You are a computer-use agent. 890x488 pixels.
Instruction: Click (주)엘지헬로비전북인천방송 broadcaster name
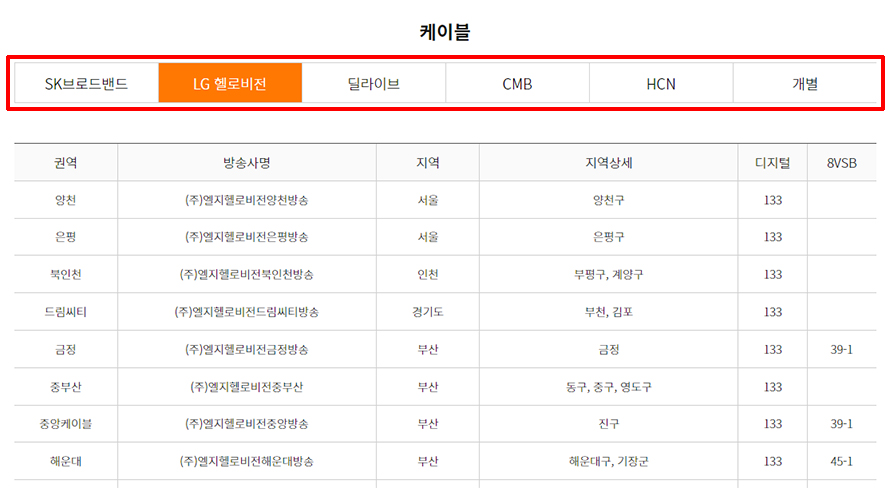coord(246,274)
